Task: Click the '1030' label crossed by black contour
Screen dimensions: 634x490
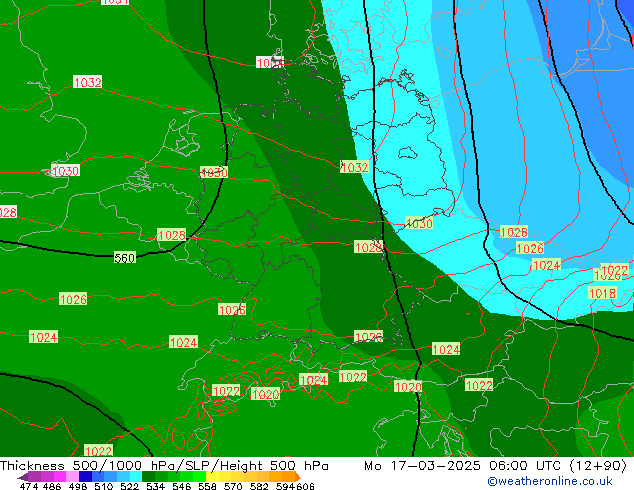Action: [214, 172]
